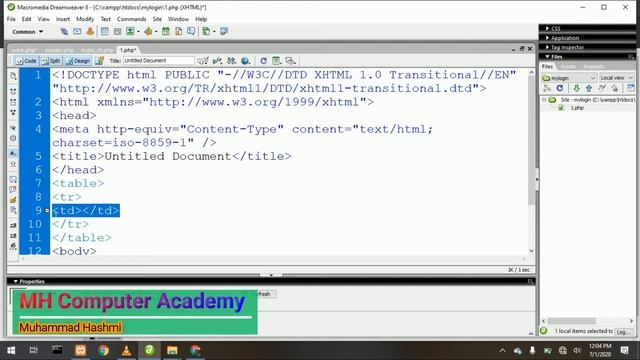Open the Windows Start menu

click(11, 350)
